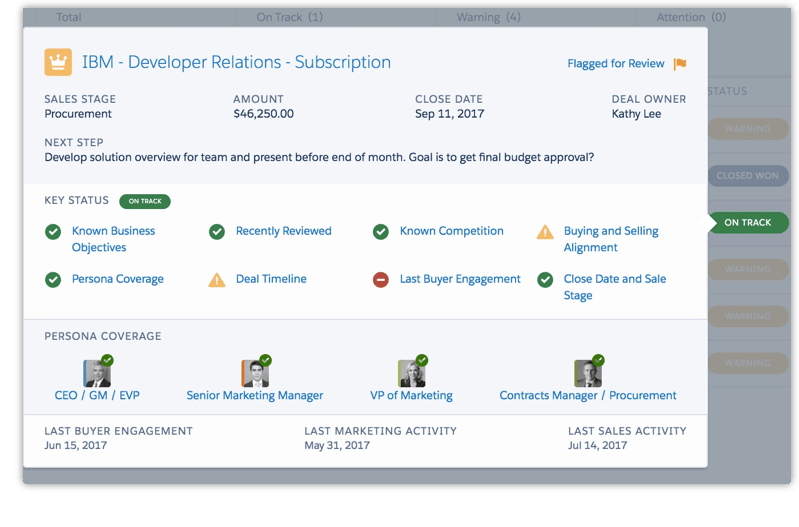Image resolution: width=799 pixels, height=527 pixels.
Task: Click the $46,250.00 amount value
Action: pyautogui.click(x=263, y=114)
